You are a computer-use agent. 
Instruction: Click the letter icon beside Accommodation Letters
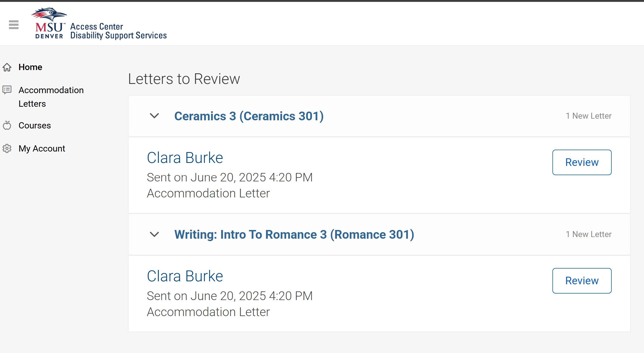click(x=7, y=90)
